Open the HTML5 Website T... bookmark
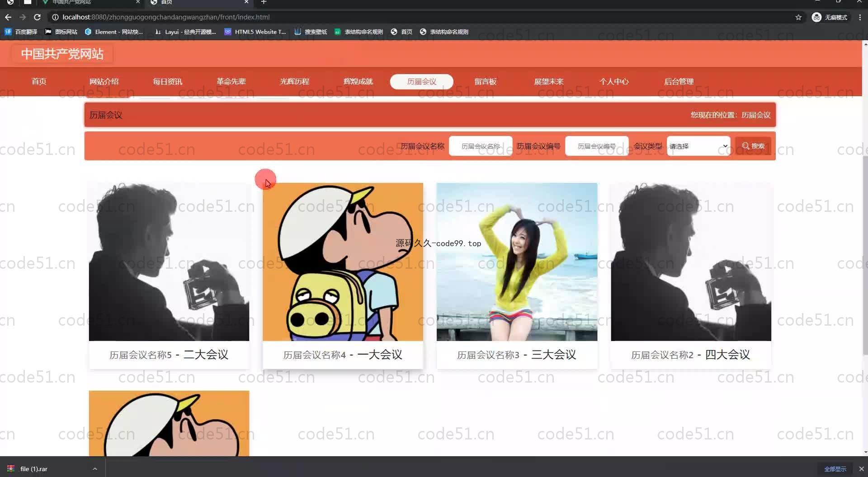868x477 pixels. (255, 32)
